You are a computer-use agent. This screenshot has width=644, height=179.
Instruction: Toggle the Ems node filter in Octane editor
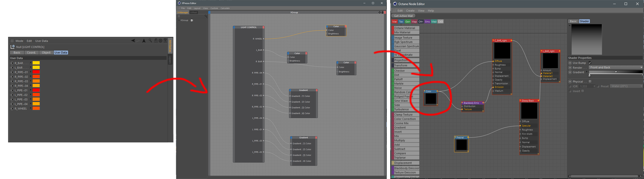(x=427, y=22)
